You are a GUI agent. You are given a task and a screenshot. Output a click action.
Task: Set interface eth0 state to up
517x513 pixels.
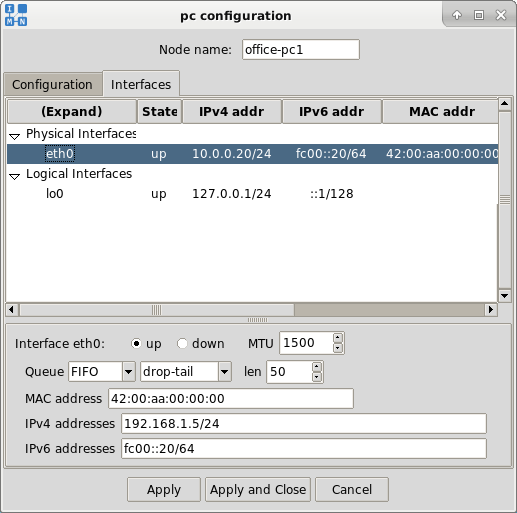[x=136, y=343]
